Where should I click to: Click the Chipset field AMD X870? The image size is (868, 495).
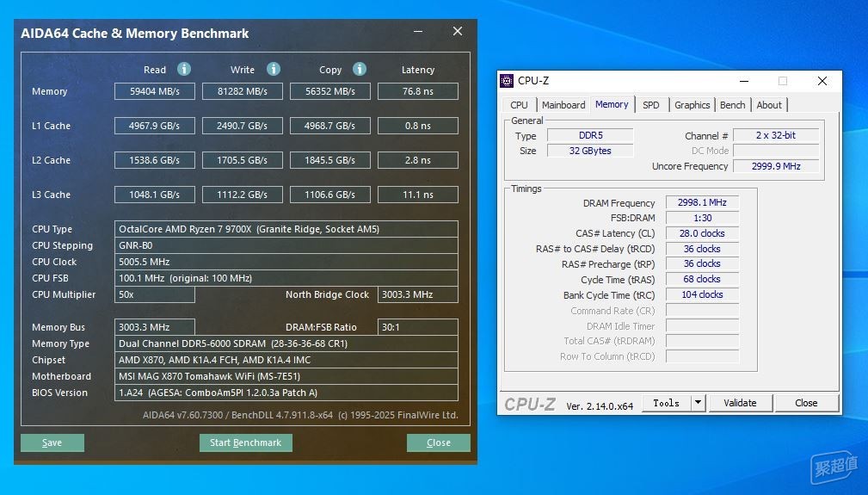pos(286,360)
